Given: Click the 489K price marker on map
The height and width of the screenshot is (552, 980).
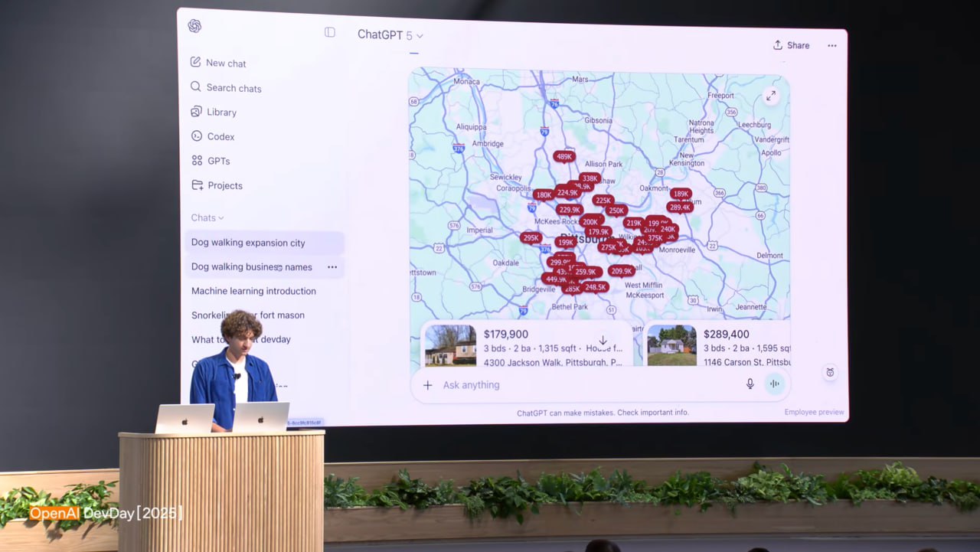Looking at the screenshot, I should point(564,157).
